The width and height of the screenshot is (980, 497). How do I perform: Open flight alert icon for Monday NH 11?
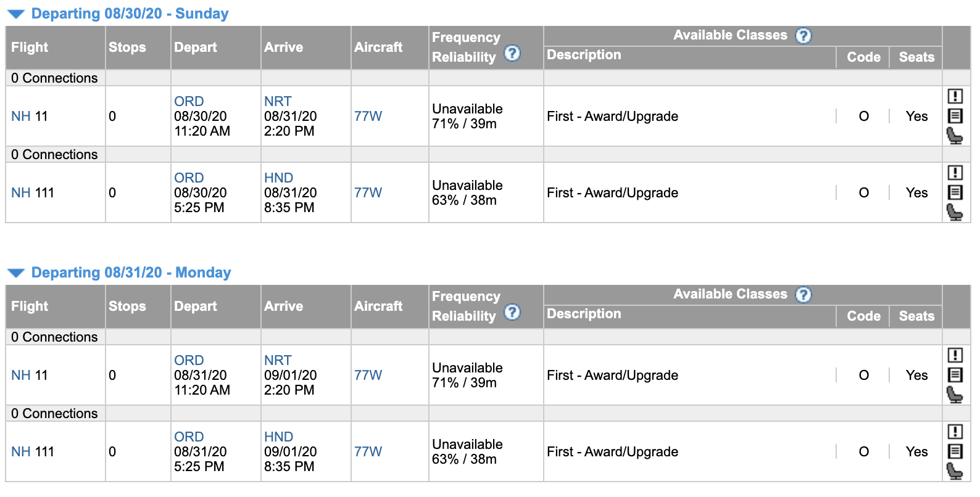955,355
